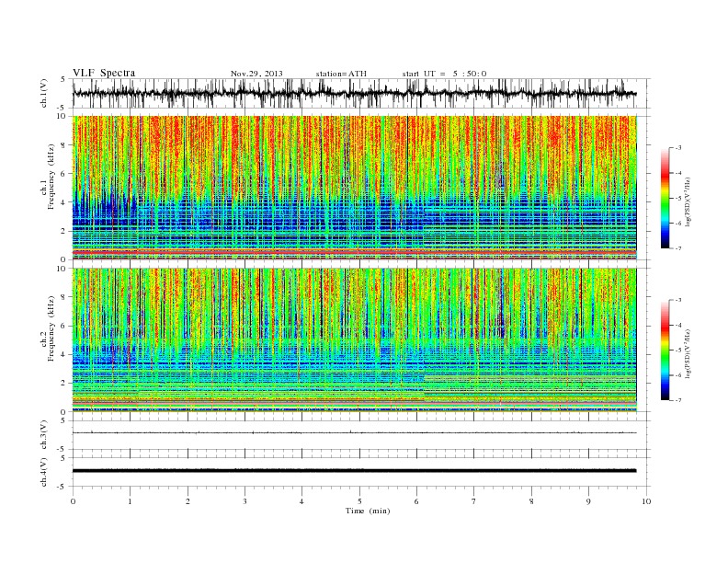
Task: Click the "ch.1(V)" waveform axis label
Action: [x=44, y=93]
